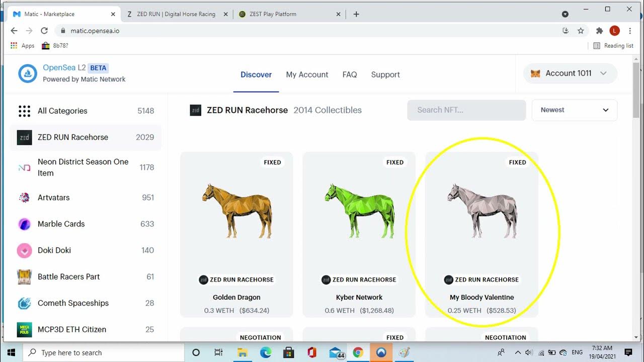Open the Kyber Network green horse thumbnail
The image size is (644, 362).
click(x=359, y=211)
